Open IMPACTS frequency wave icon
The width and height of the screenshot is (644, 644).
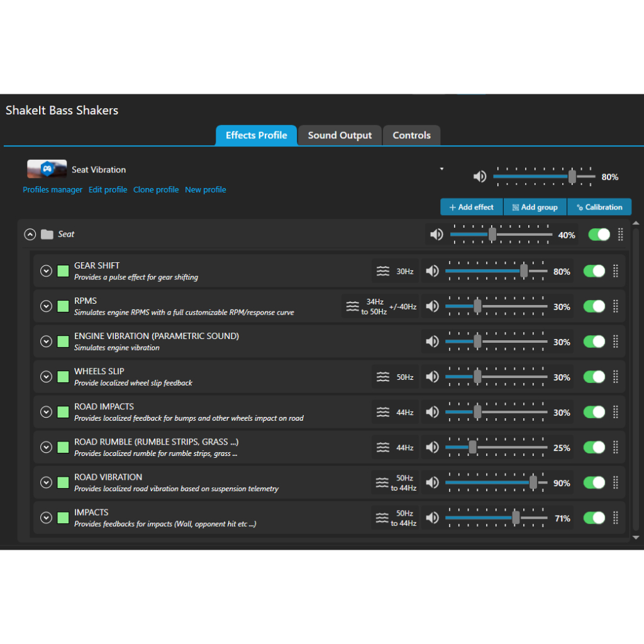click(382, 518)
